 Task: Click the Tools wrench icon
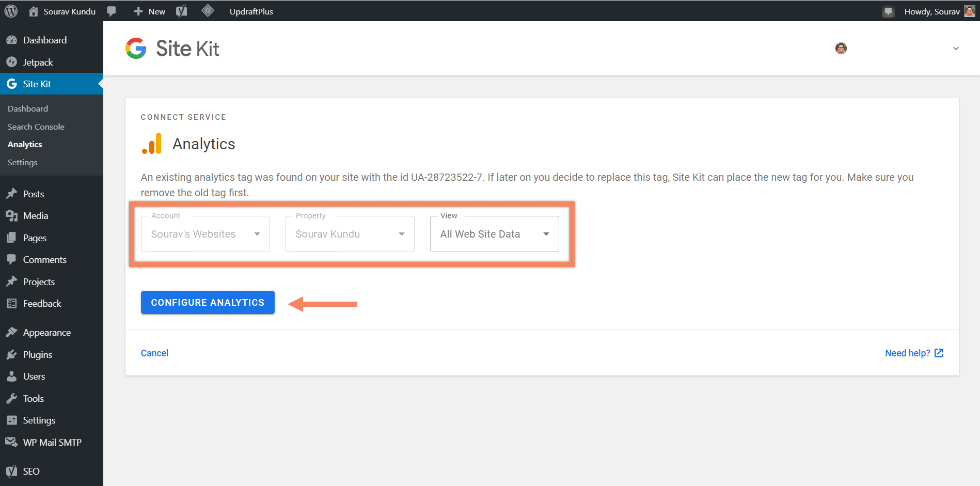point(11,398)
